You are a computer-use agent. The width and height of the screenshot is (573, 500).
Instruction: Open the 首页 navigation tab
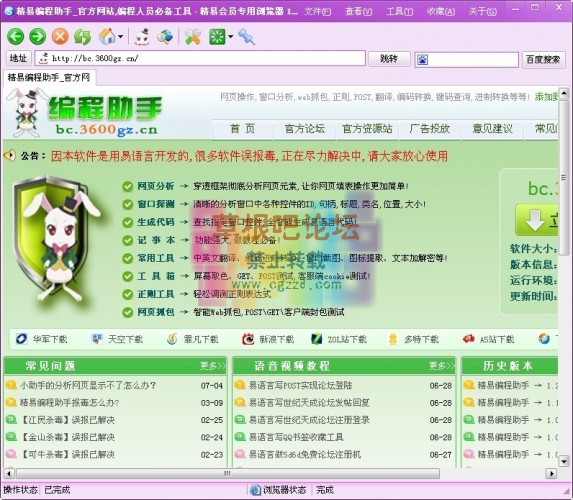(x=243, y=129)
